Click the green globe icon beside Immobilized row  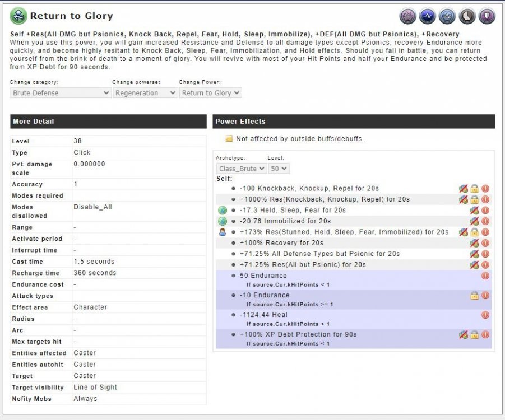click(x=223, y=221)
